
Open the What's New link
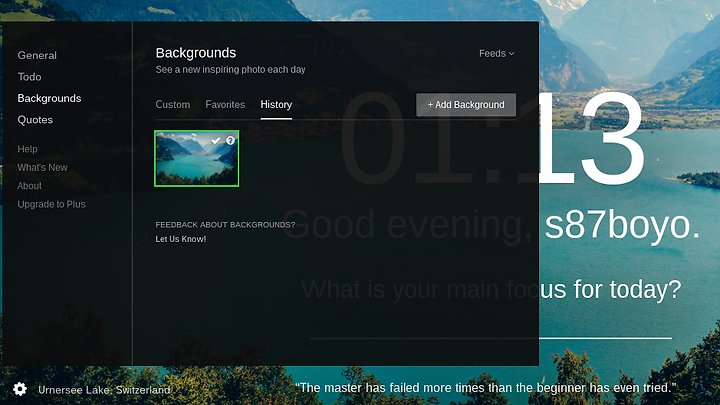coord(42,168)
